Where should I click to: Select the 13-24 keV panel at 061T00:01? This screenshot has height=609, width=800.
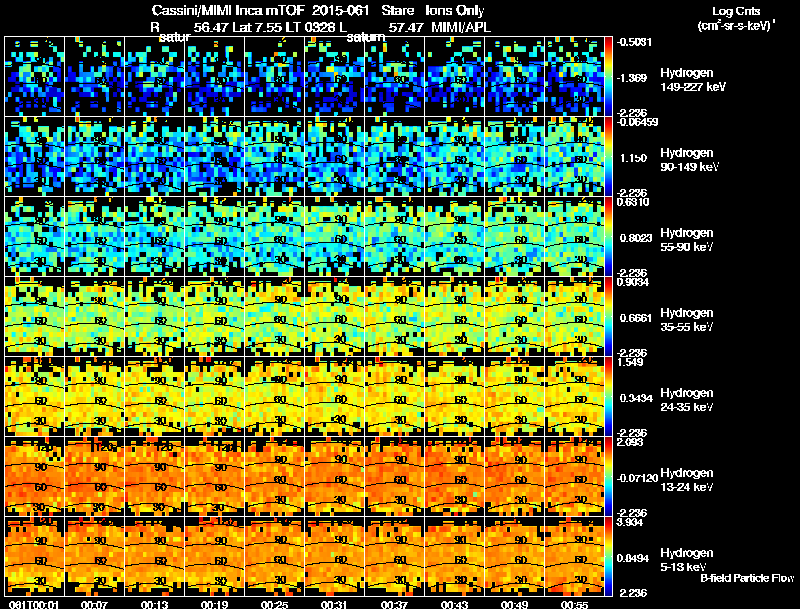click(34, 477)
